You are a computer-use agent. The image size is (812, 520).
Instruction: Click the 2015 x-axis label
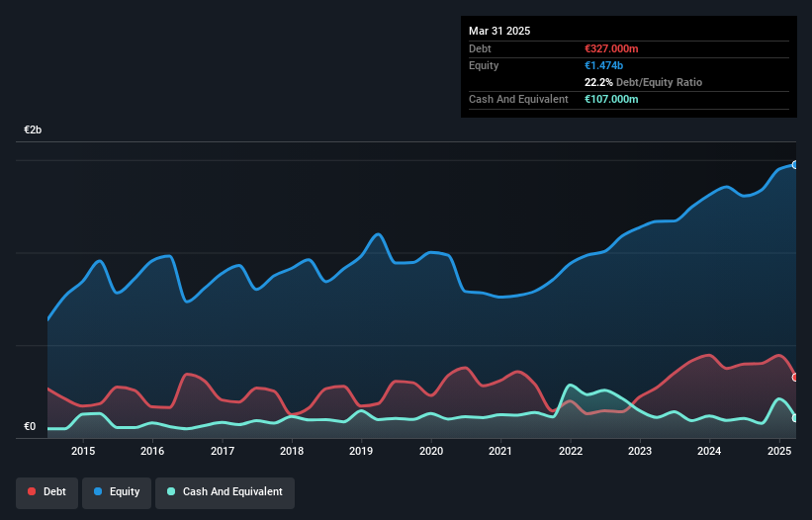click(x=83, y=451)
